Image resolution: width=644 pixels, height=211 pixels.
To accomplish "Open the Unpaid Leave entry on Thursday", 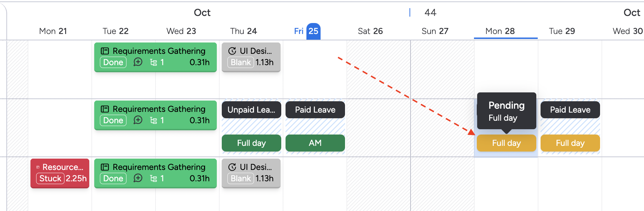I will coord(251,110).
